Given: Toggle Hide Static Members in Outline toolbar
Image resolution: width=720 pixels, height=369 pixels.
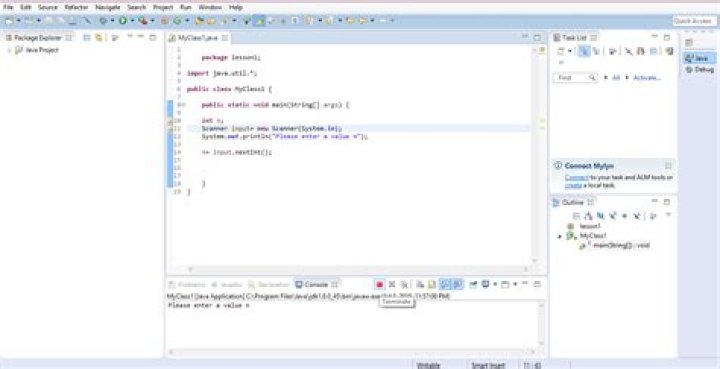Looking at the screenshot, I should pos(612,216).
